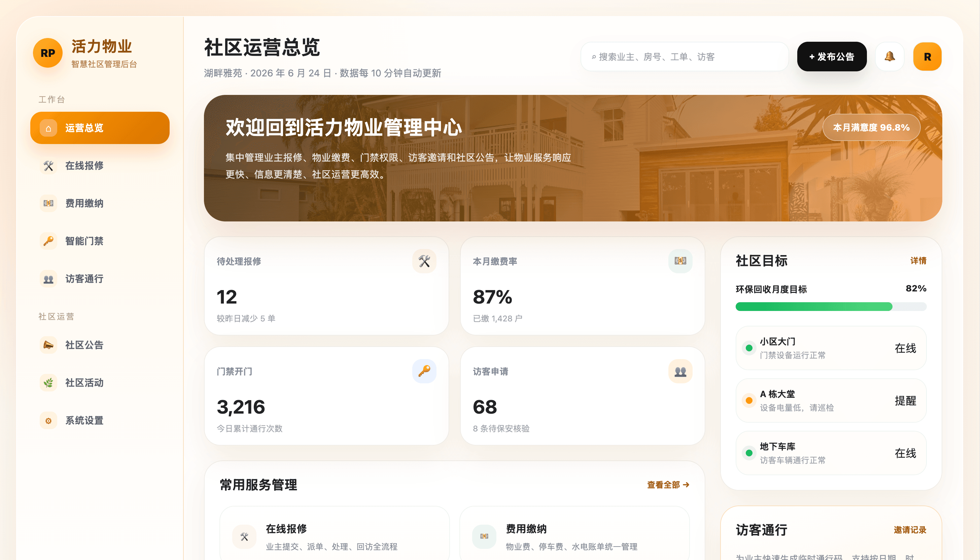
Task: Open the 在线报修 service tile
Action: pos(335,533)
